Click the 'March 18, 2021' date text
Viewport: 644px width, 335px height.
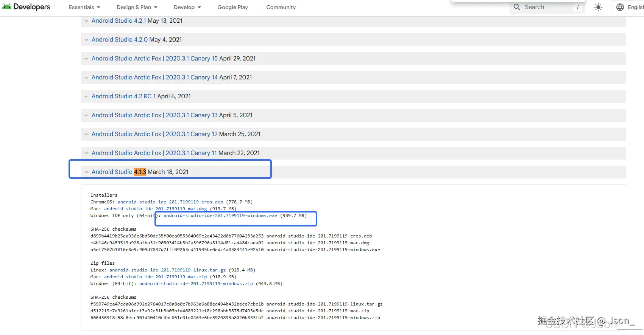(168, 172)
